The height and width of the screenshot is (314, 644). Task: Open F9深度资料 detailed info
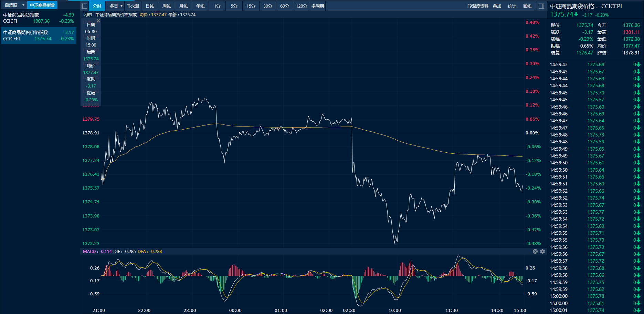tap(478, 6)
